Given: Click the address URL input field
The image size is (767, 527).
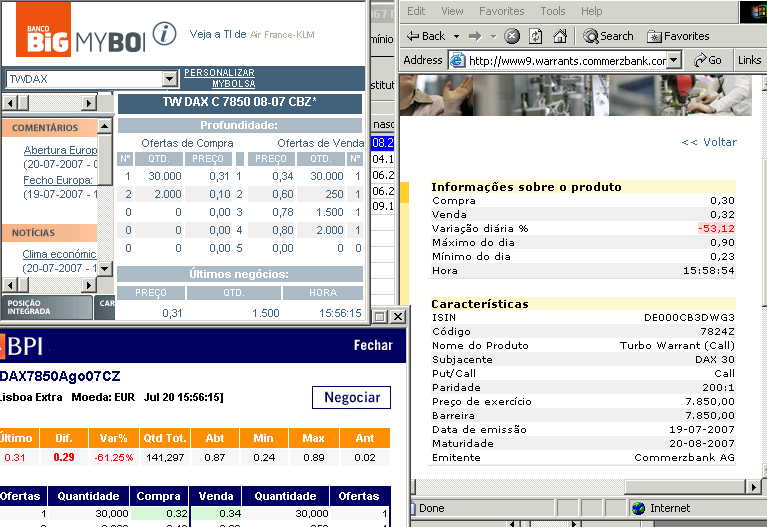Looking at the screenshot, I should pos(567,61).
